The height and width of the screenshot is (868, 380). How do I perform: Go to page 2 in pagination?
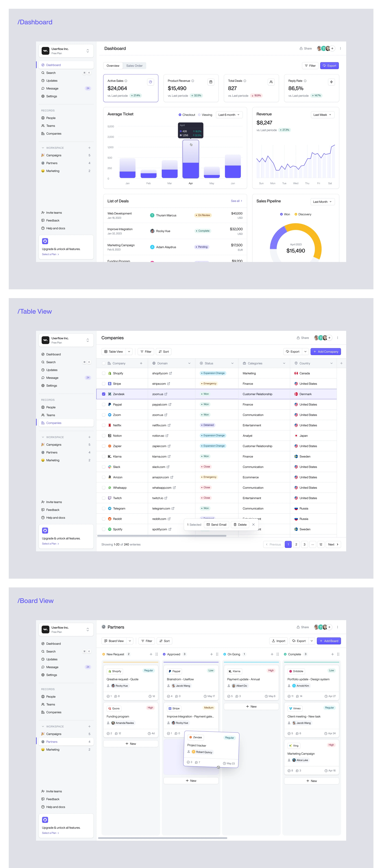[x=296, y=544]
